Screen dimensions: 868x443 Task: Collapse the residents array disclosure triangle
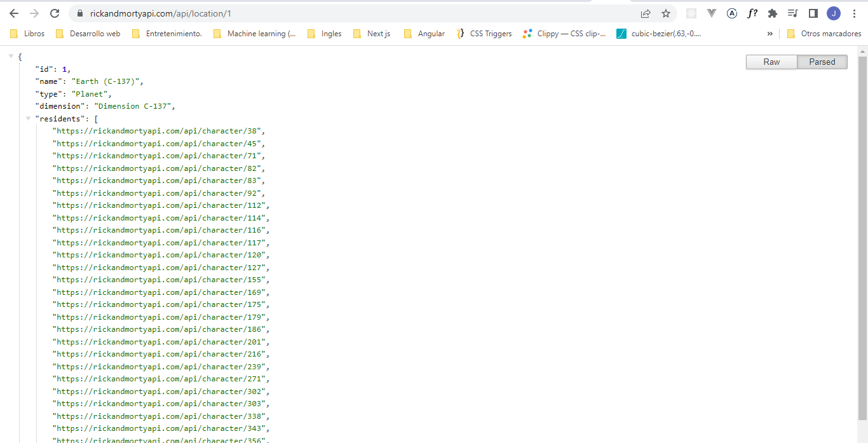pos(28,118)
